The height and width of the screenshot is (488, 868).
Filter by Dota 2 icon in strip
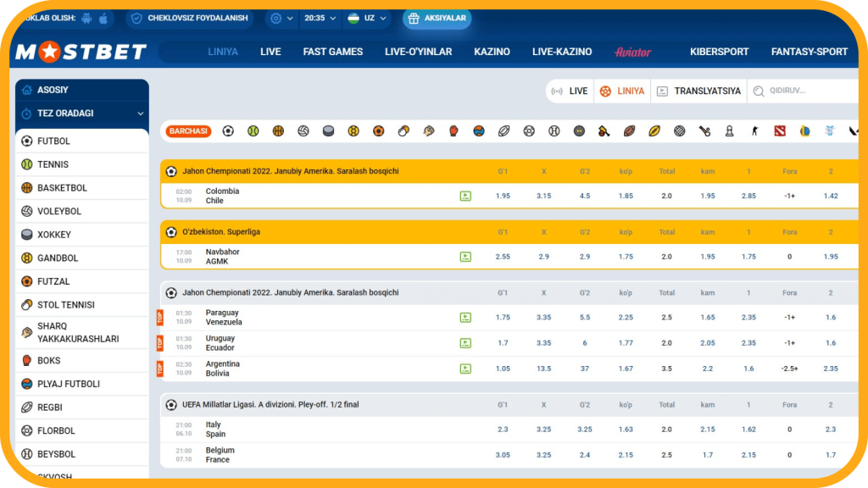coord(780,131)
